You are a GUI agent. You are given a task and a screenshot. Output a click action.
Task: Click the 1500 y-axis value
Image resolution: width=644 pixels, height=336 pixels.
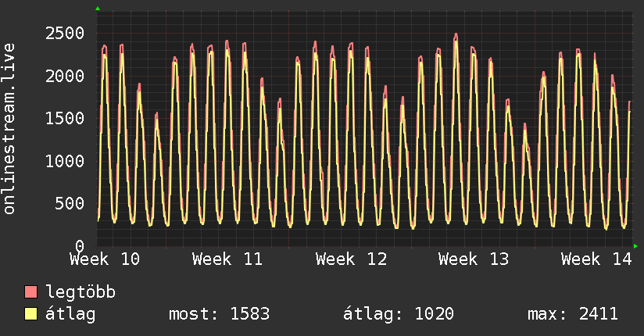coord(65,118)
